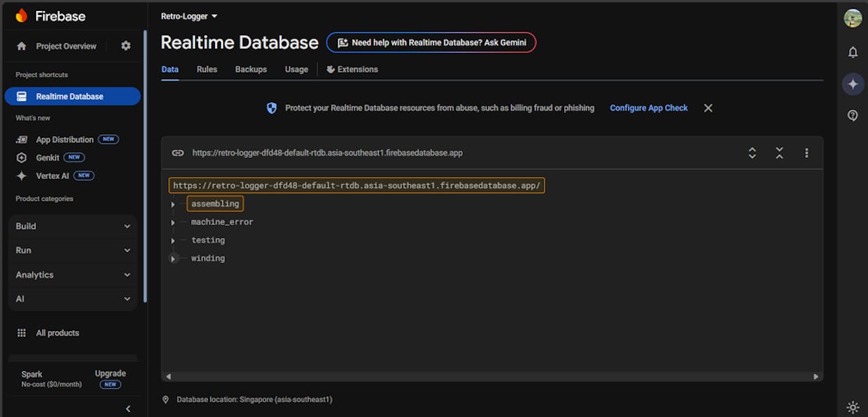Expand the Build product category

point(73,226)
